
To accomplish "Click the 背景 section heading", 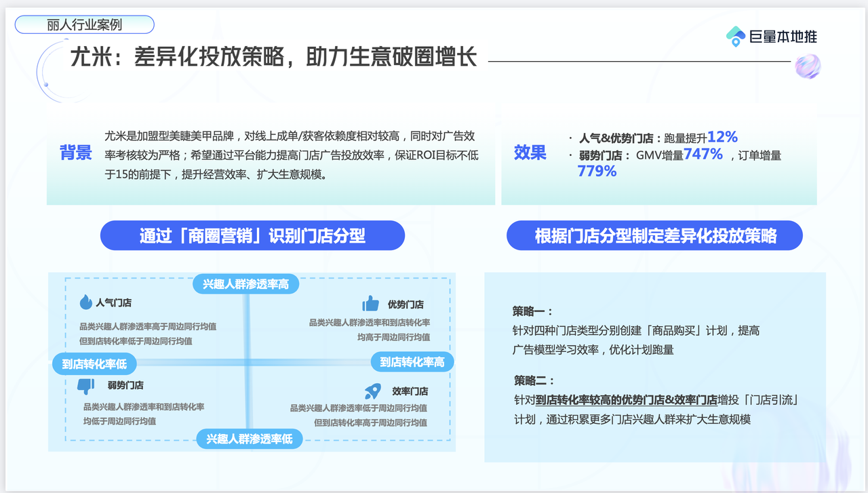I will click(x=76, y=153).
